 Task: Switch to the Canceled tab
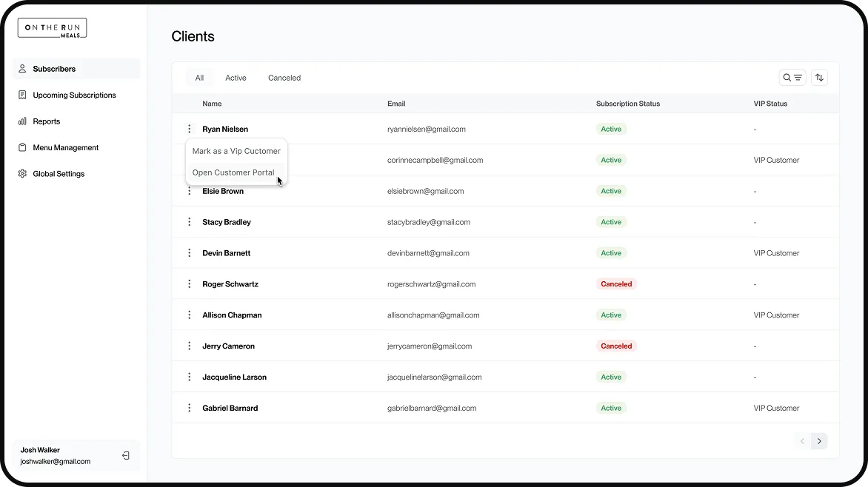(x=284, y=78)
